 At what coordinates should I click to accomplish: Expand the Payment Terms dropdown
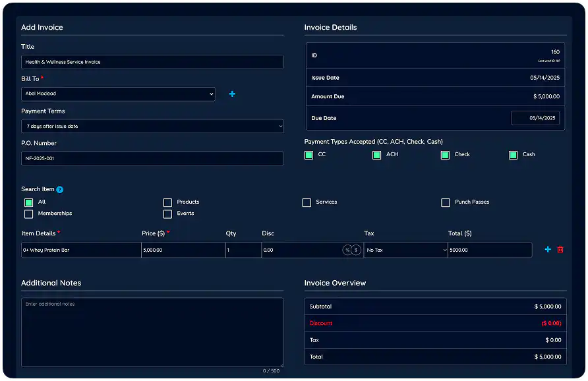(153, 126)
